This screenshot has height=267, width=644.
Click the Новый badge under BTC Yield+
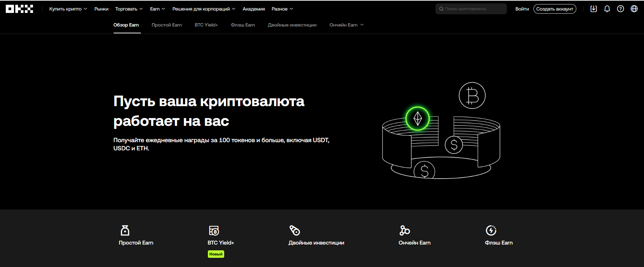[x=216, y=254]
